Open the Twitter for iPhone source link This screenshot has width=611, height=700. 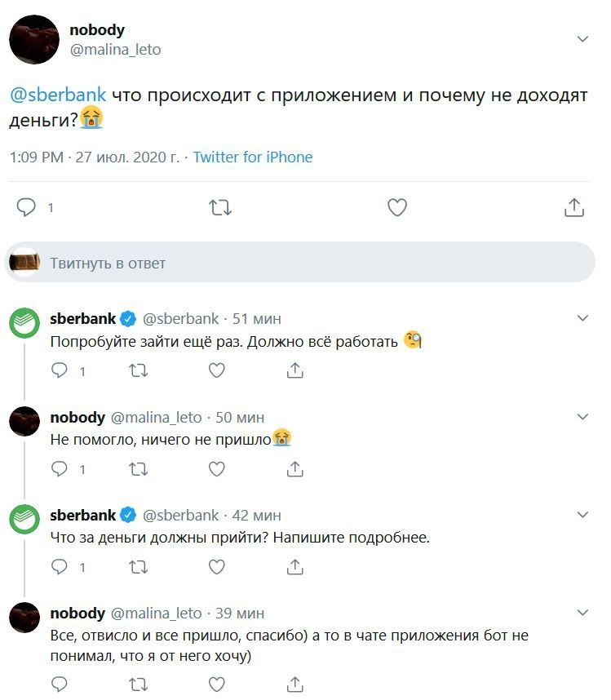coord(252,157)
